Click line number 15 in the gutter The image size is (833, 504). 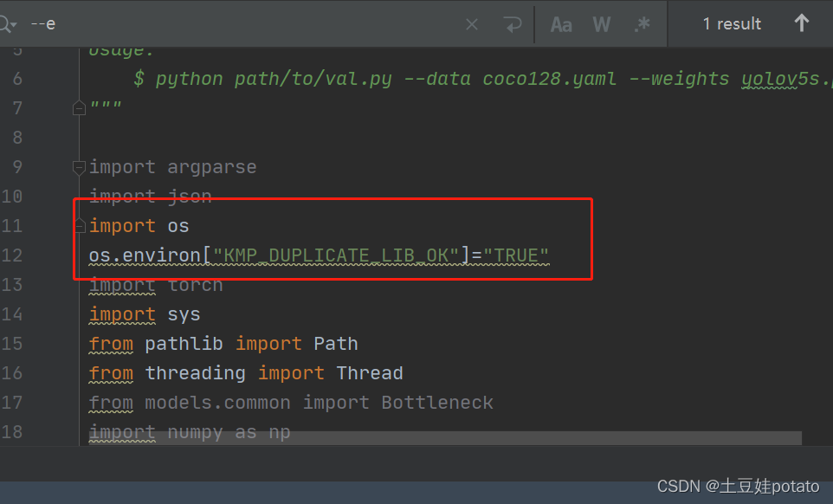tap(12, 344)
